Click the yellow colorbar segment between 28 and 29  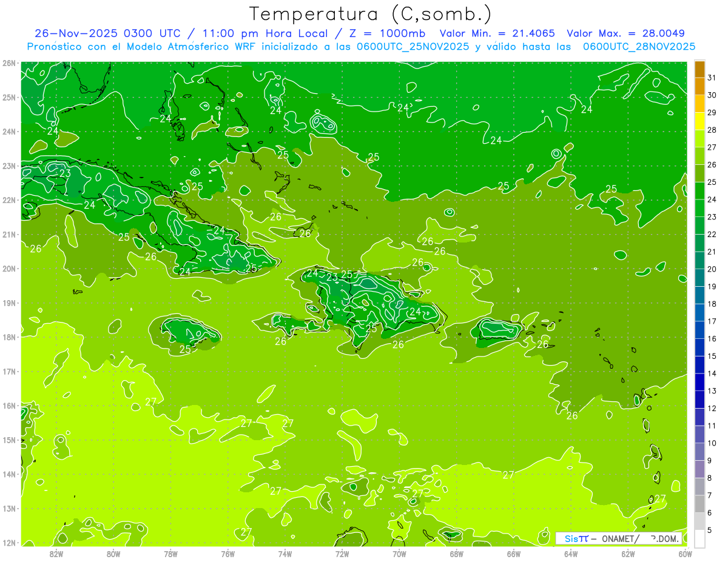(x=699, y=121)
